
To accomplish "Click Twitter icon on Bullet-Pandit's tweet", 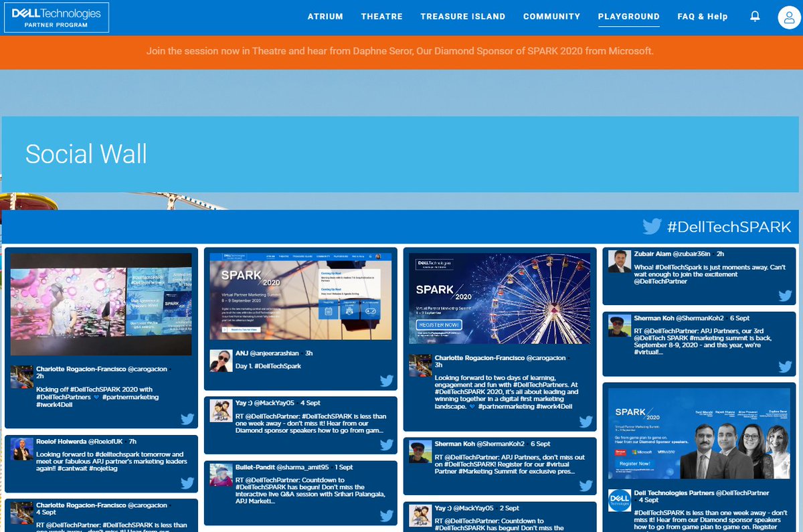I will tap(387, 515).
